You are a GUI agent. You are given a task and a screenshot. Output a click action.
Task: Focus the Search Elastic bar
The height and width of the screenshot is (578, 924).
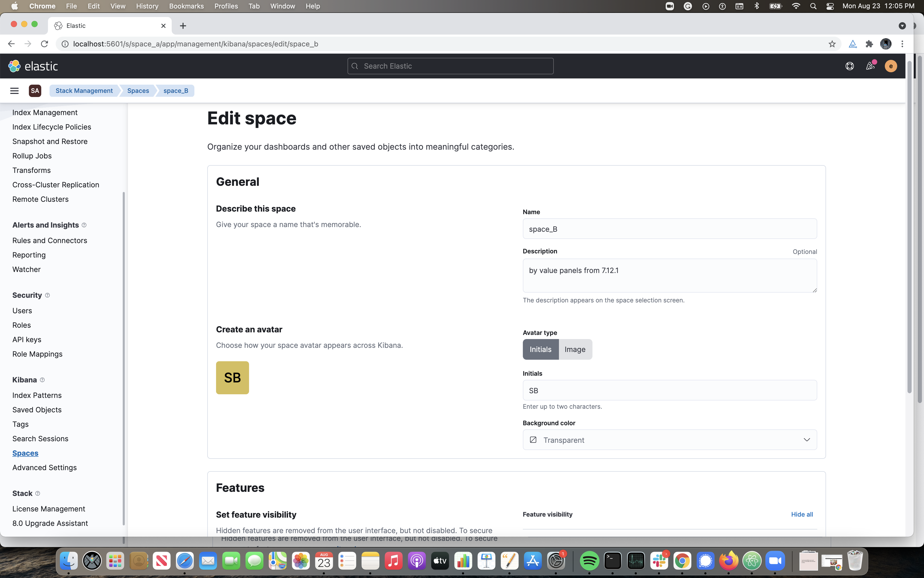[x=451, y=66]
